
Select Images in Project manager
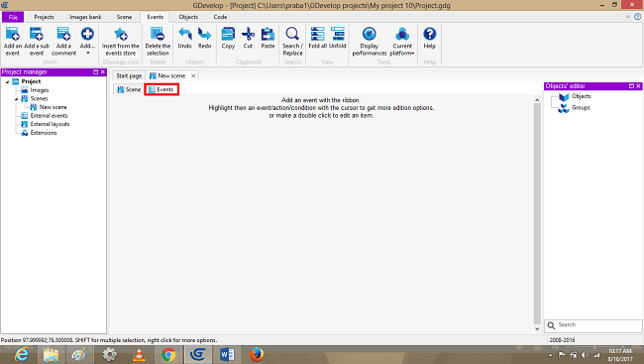tap(40, 90)
